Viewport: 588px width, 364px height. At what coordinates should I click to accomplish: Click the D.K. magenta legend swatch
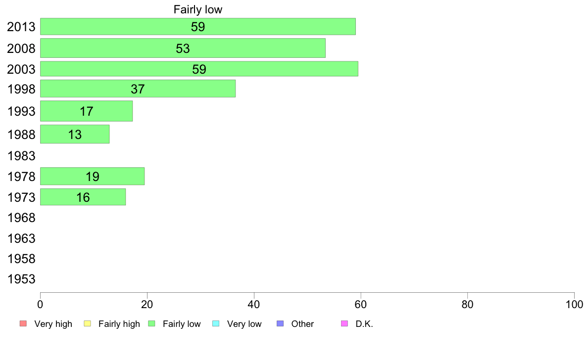tap(344, 323)
